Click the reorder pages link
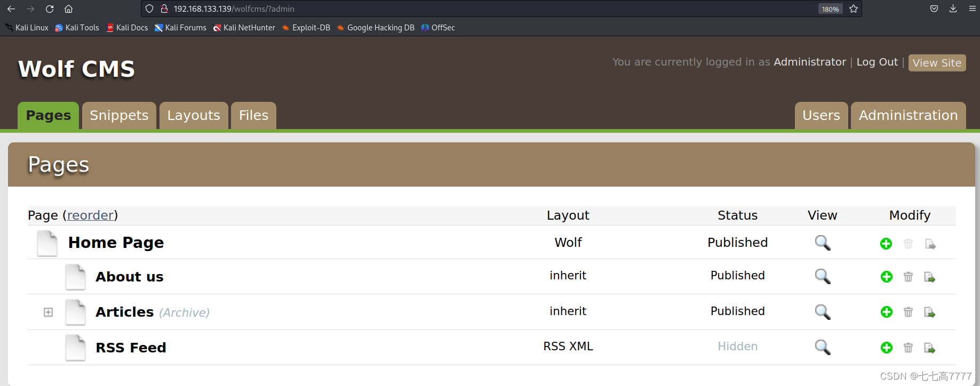 90,215
